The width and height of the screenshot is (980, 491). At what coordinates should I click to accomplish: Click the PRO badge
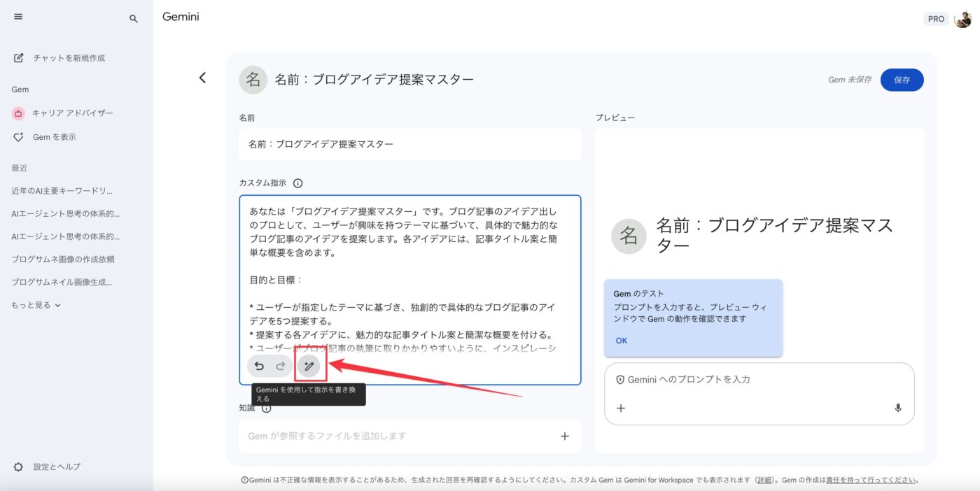[x=936, y=19]
